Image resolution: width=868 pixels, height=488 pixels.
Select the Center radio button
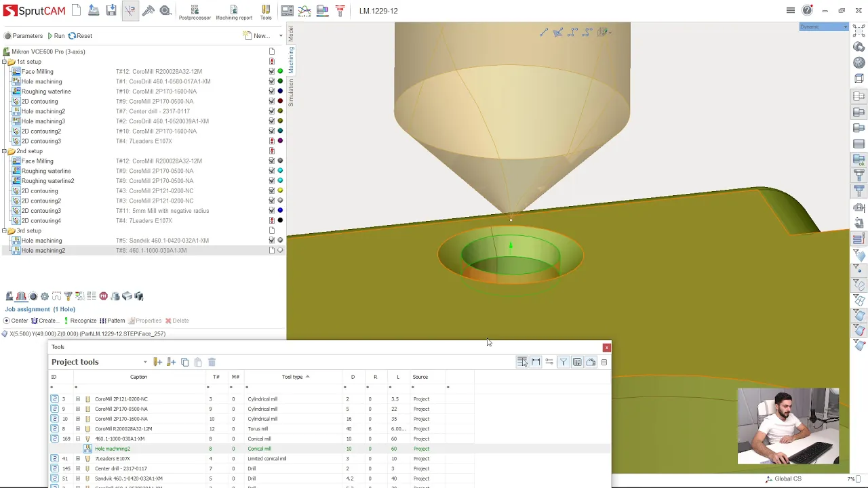(x=7, y=321)
